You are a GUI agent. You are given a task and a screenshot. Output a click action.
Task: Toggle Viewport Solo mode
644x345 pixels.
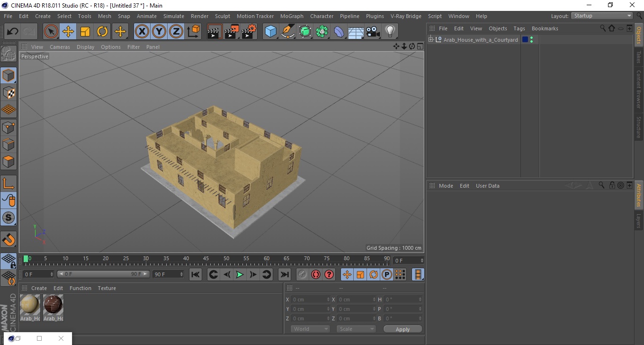click(x=9, y=218)
